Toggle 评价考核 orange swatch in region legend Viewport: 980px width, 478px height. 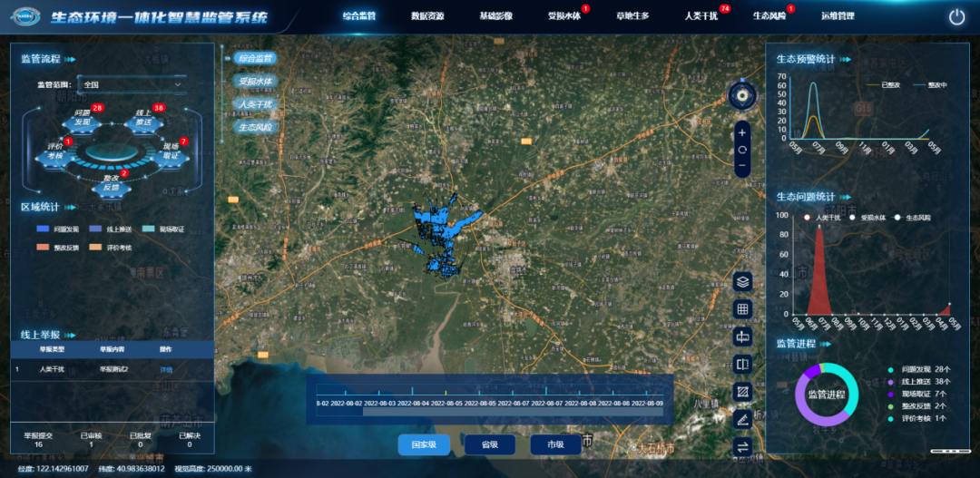coord(96,248)
